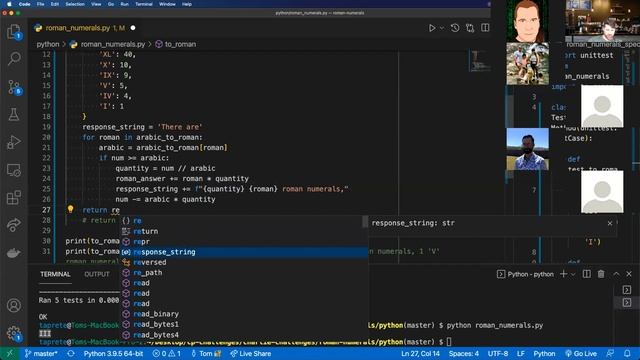Screen dimensions: 640x360
Task: Click the master branch status item
Action: click(x=41, y=353)
